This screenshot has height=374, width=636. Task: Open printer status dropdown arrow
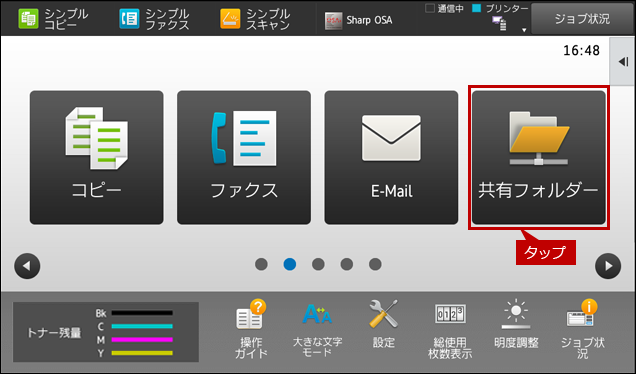[x=524, y=30]
